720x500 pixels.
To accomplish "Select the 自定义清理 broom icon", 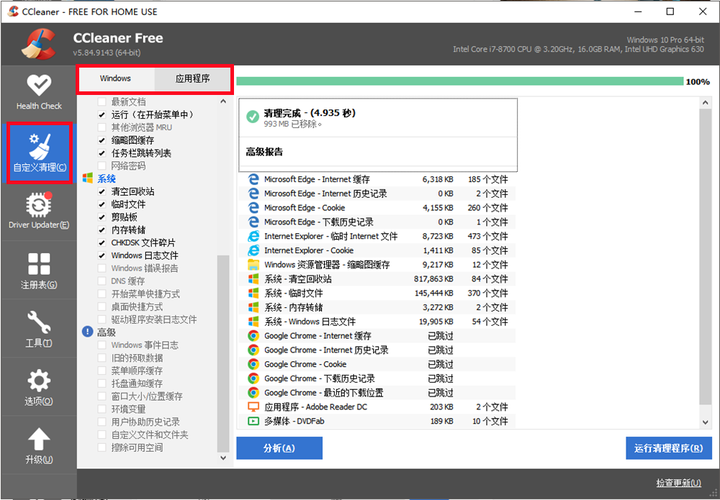I will 39,146.
